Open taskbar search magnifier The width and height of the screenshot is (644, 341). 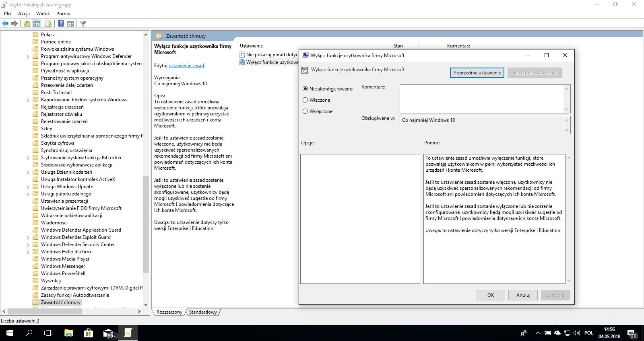(29, 333)
